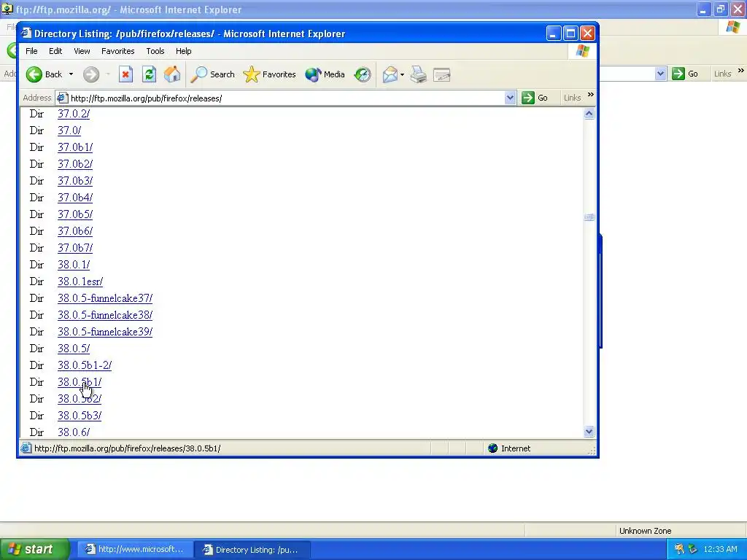Open the 37.0/ directory link
This screenshot has height=560, width=747.
69,131
